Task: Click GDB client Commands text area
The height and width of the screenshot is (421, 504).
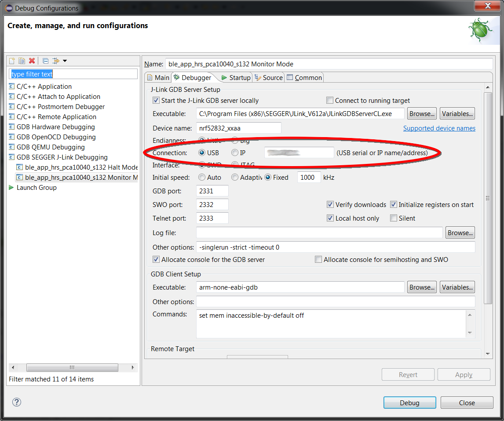Action: click(x=331, y=324)
